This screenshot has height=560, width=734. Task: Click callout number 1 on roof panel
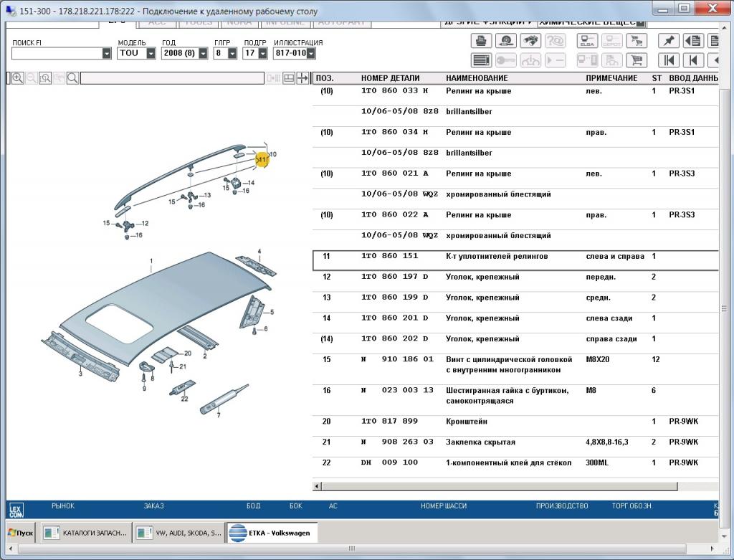click(151, 261)
